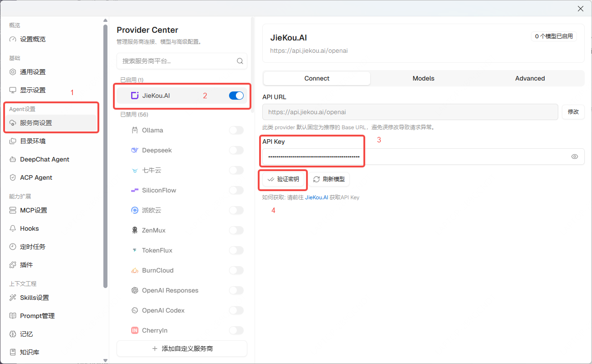Select OpenAI Codex provider
The image size is (592, 364).
pos(182,310)
